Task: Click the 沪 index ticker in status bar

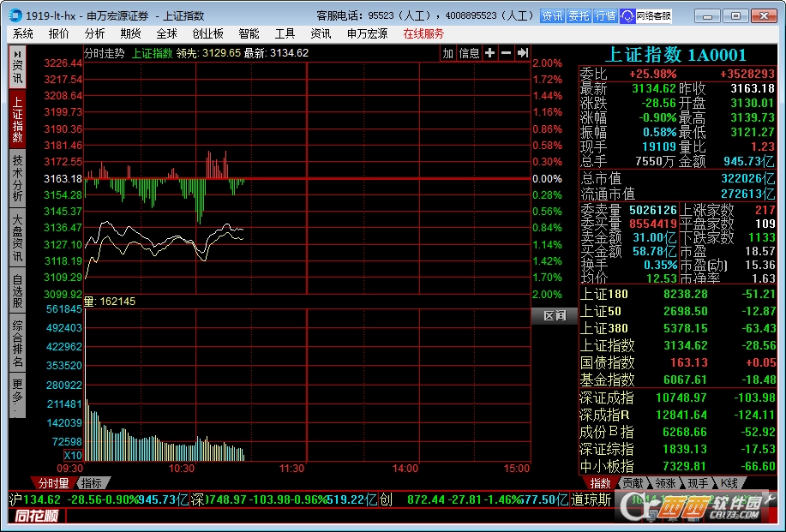Action: [x=99, y=499]
